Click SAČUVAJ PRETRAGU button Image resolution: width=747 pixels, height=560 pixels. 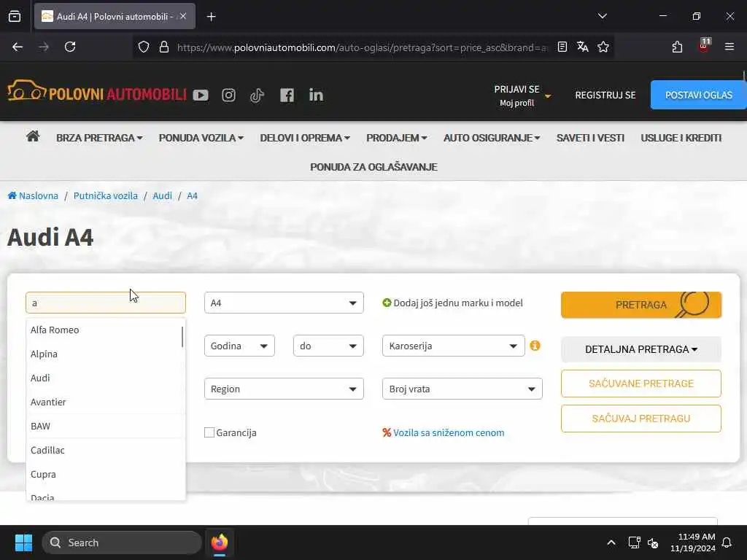point(641,419)
